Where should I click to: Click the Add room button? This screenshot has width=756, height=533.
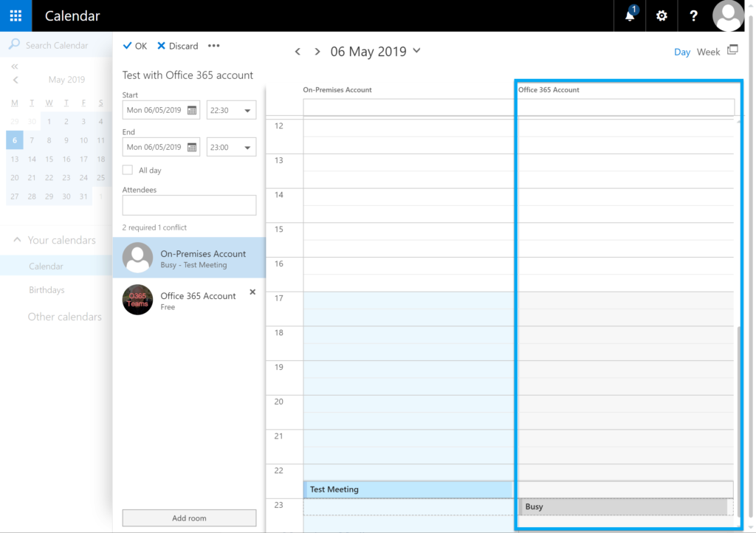point(189,518)
